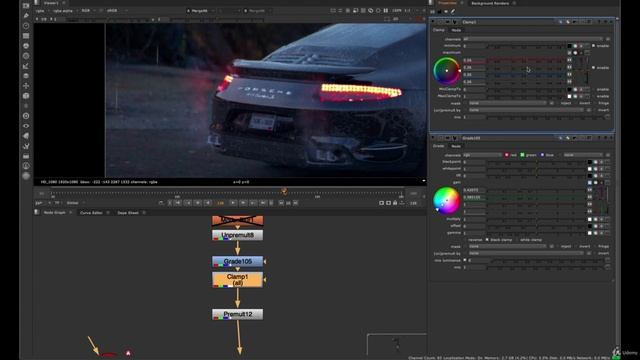Open the Time nodes toolbar menu (clock icon)
The image size is (640, 360).
26,26
